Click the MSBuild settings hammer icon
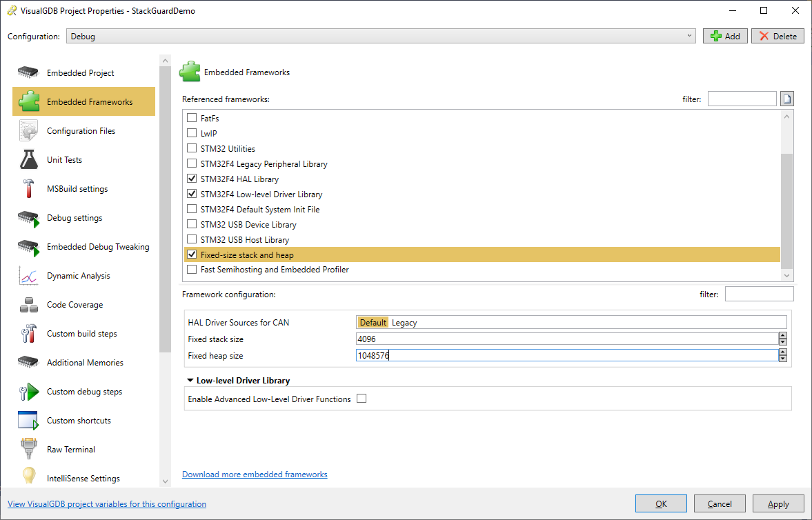The width and height of the screenshot is (812, 520). [x=28, y=188]
